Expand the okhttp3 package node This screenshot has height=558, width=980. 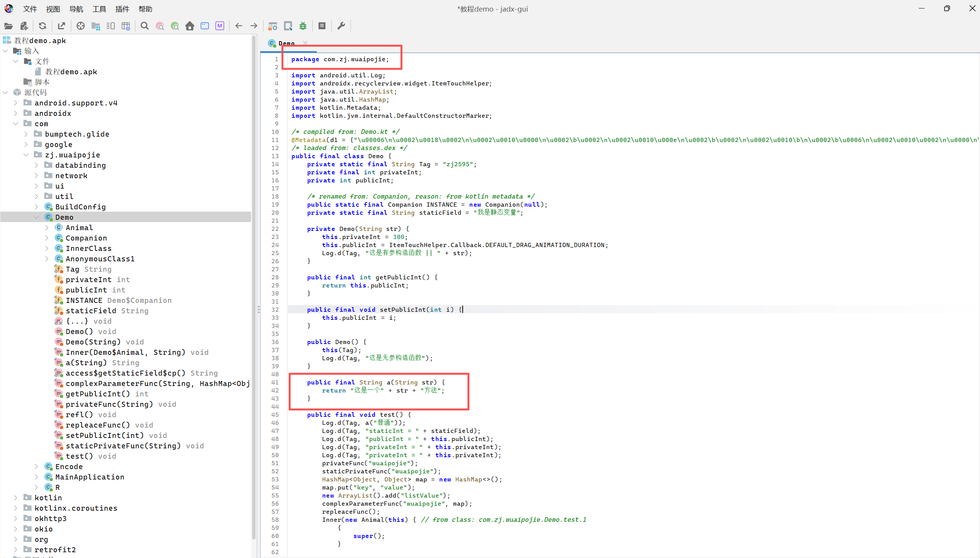click(15, 518)
